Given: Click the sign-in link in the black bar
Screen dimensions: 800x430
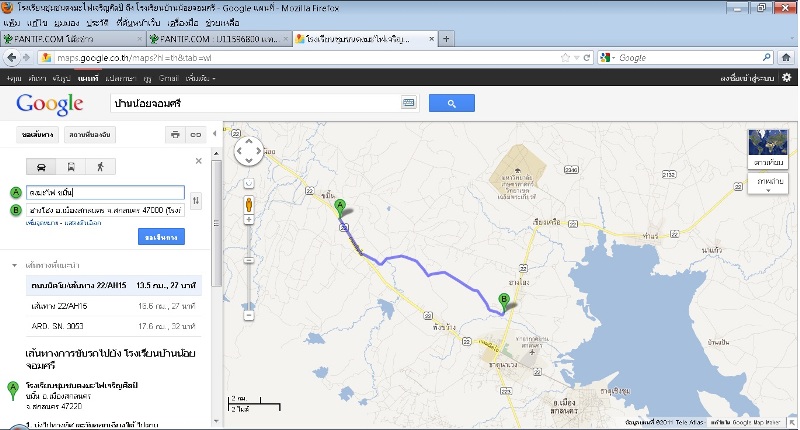Looking at the screenshot, I should pos(747,78).
